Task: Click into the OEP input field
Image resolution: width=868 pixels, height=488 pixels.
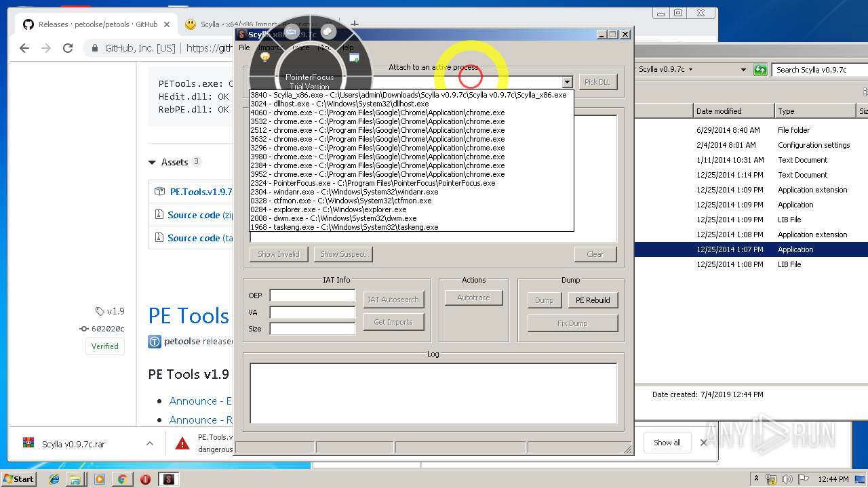Action: pyautogui.click(x=313, y=296)
